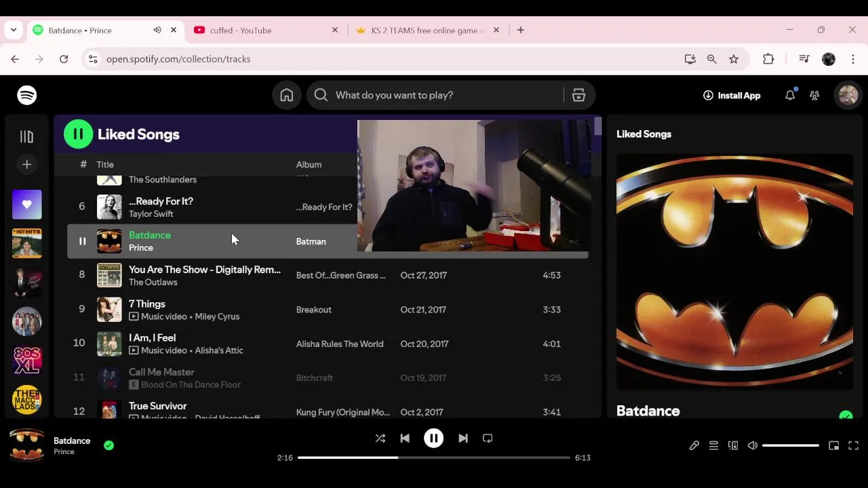Open the Queue icon

(713, 445)
